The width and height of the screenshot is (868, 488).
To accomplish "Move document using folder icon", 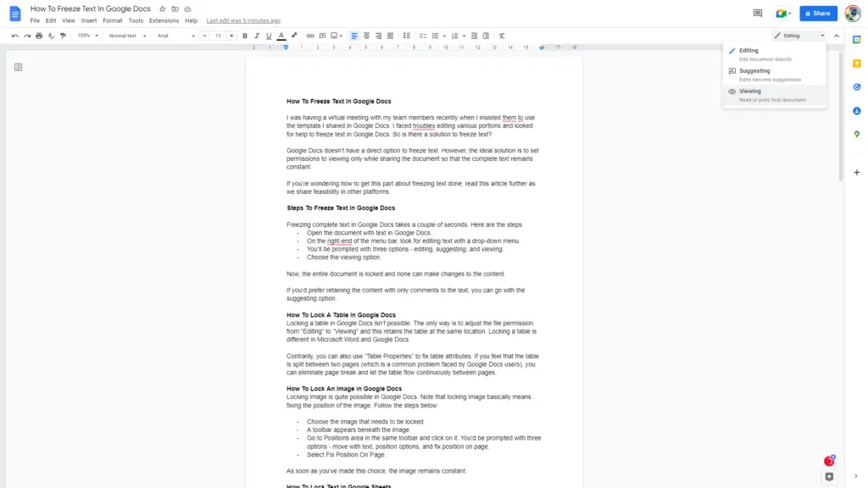I will [175, 8].
